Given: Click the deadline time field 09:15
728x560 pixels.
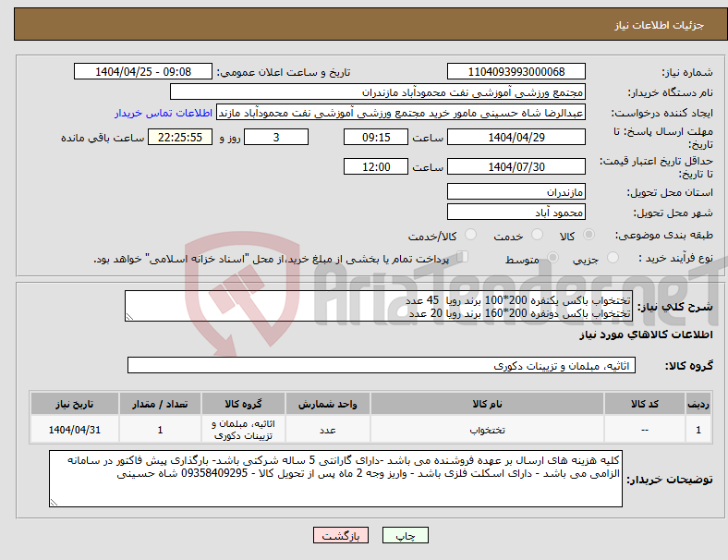Looking at the screenshot, I should (376, 138).
